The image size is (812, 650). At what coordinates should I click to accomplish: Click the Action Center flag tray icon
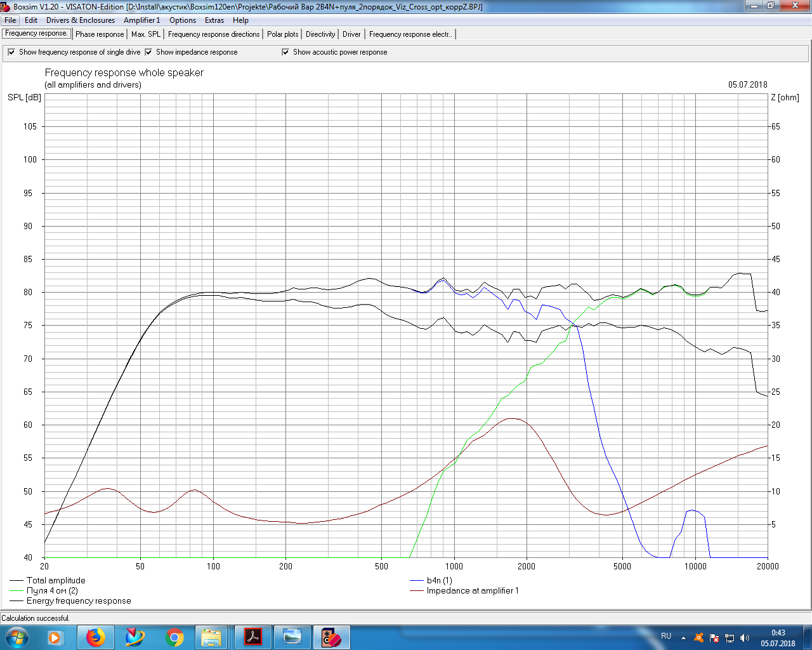click(x=714, y=637)
